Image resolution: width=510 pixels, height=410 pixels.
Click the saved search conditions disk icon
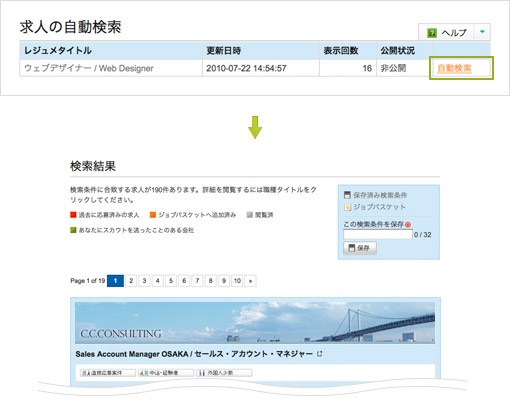(347, 195)
